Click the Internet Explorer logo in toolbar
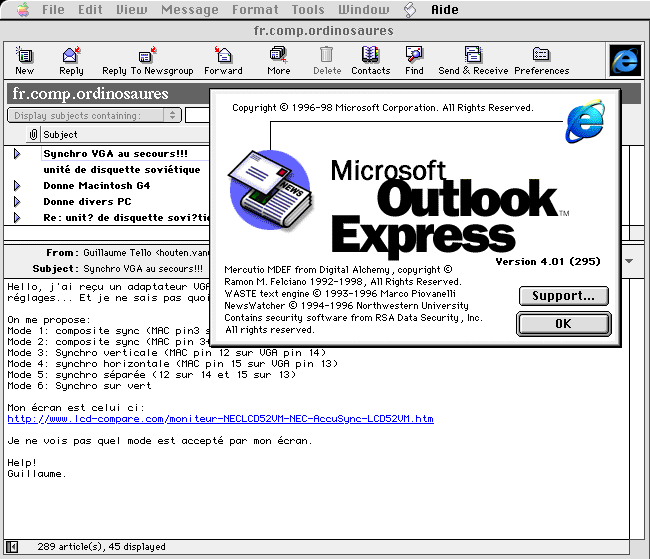This screenshot has height=559, width=650. pos(625,61)
